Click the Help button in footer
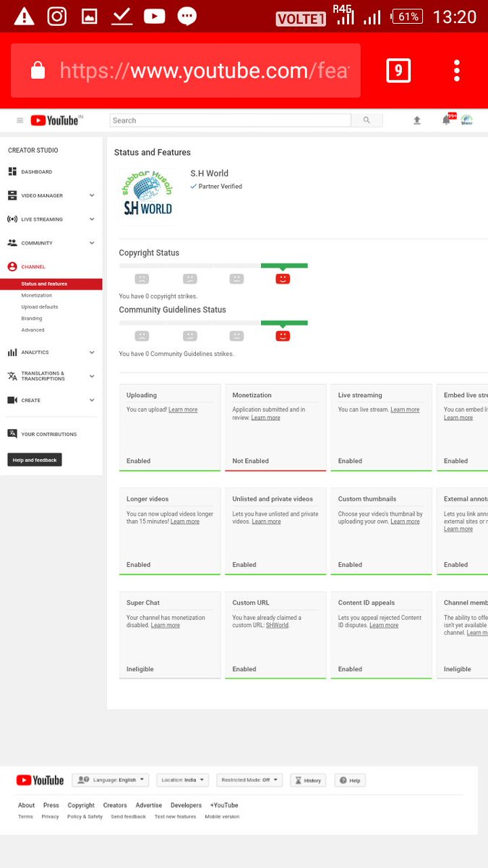 (350, 780)
